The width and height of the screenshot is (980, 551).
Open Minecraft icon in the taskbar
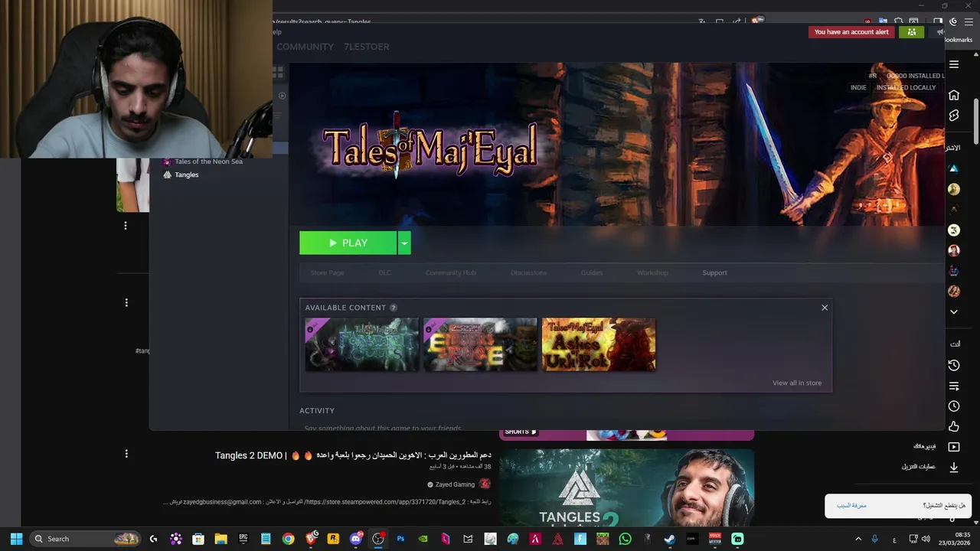tap(603, 539)
